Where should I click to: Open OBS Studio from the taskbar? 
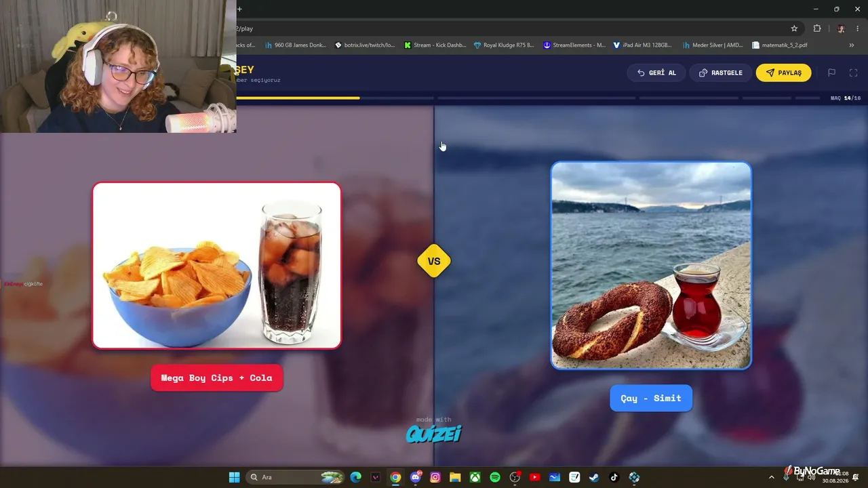(515, 477)
